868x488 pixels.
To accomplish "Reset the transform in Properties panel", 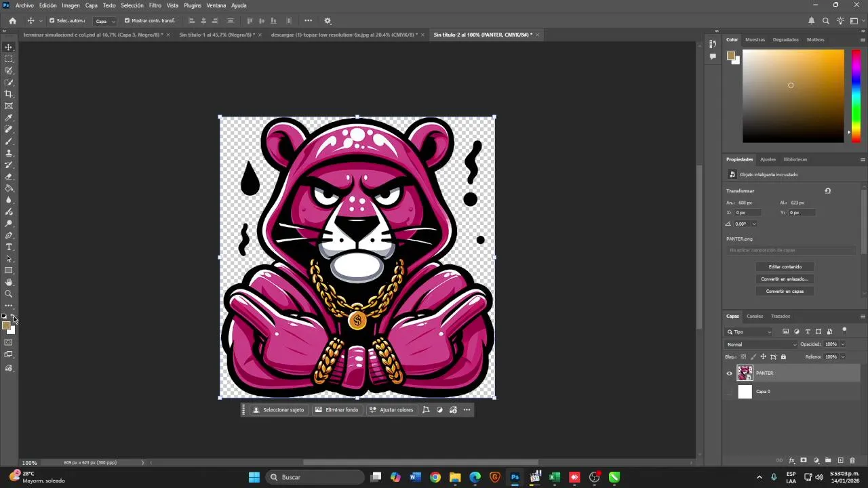I will point(827,191).
